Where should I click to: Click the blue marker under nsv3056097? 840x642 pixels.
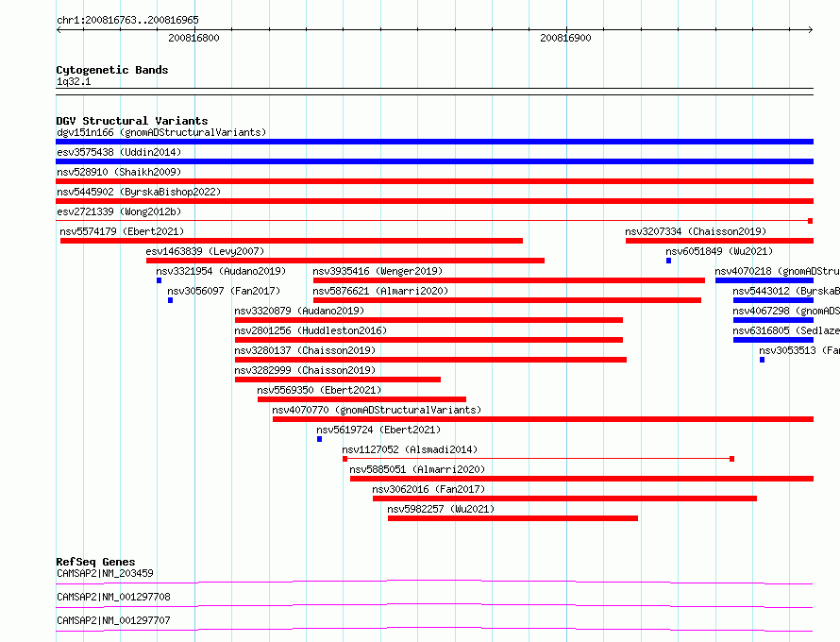tap(170, 300)
